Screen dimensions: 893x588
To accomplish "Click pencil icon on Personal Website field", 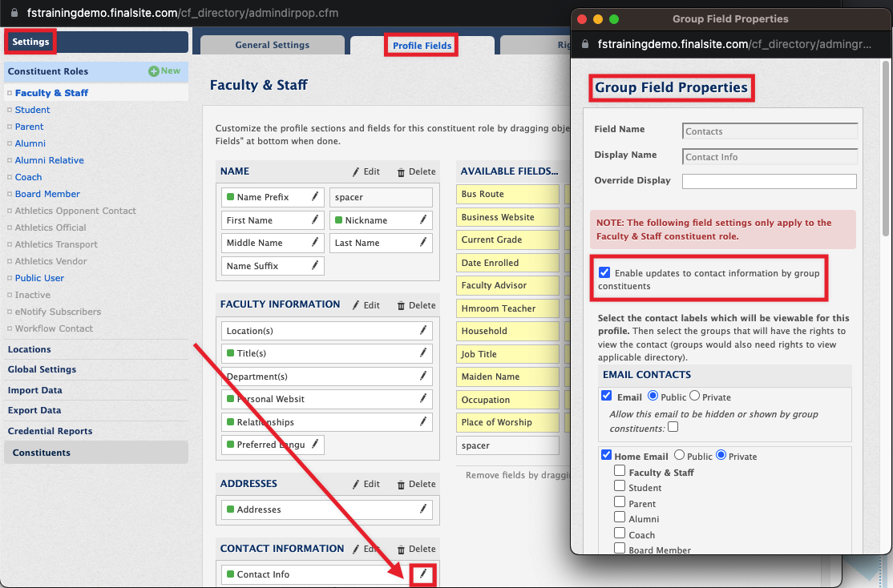I will click(423, 398).
